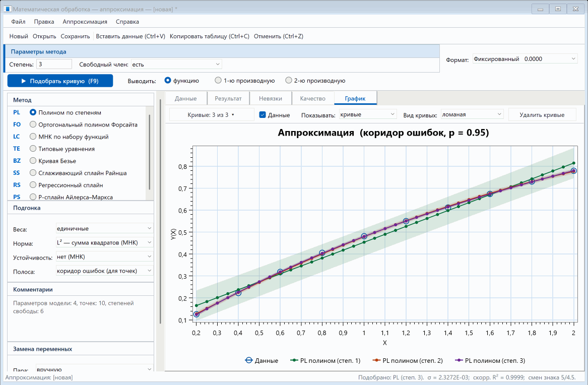The width and height of the screenshot is (588, 385).
Task: Toggle the Данные checkbox above the chart
Action: (263, 115)
